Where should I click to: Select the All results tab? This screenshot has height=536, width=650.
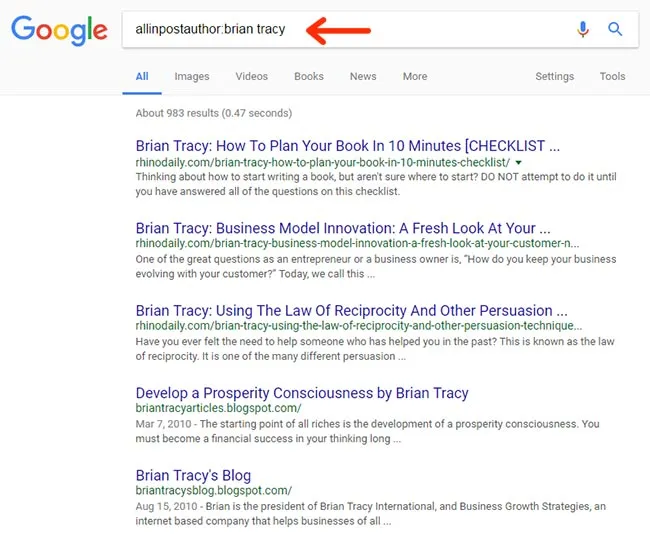click(x=142, y=76)
